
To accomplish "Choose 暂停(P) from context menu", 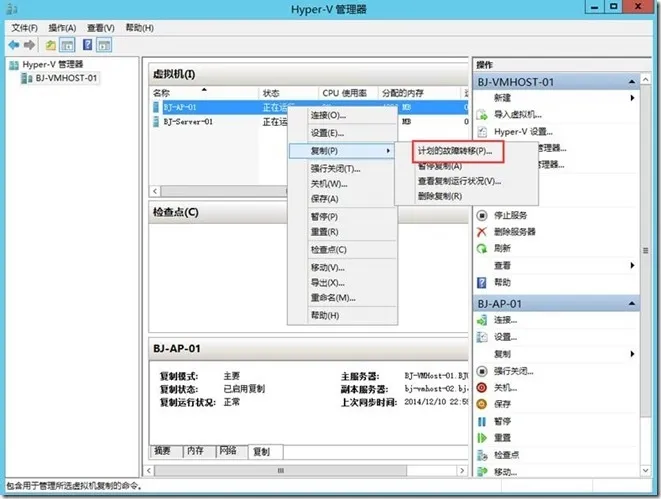I will click(x=342, y=217).
